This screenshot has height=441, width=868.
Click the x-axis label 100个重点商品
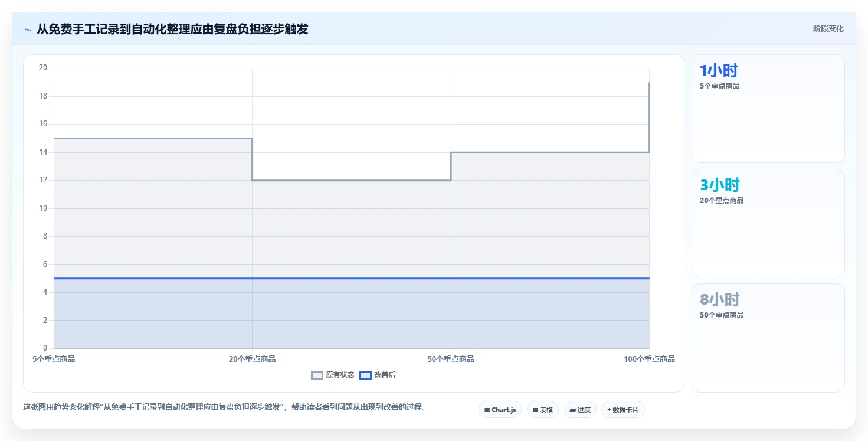(x=649, y=359)
